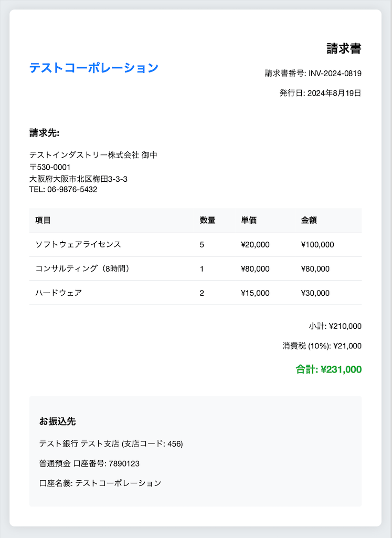Screen dimensions: 392x538
Task: Click the お振込先 payment section heading
Action: click(x=58, y=421)
